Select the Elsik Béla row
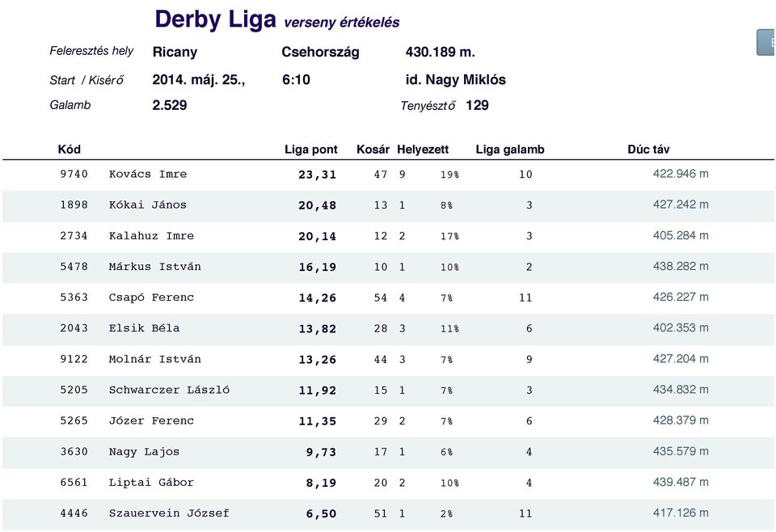 [388, 329]
